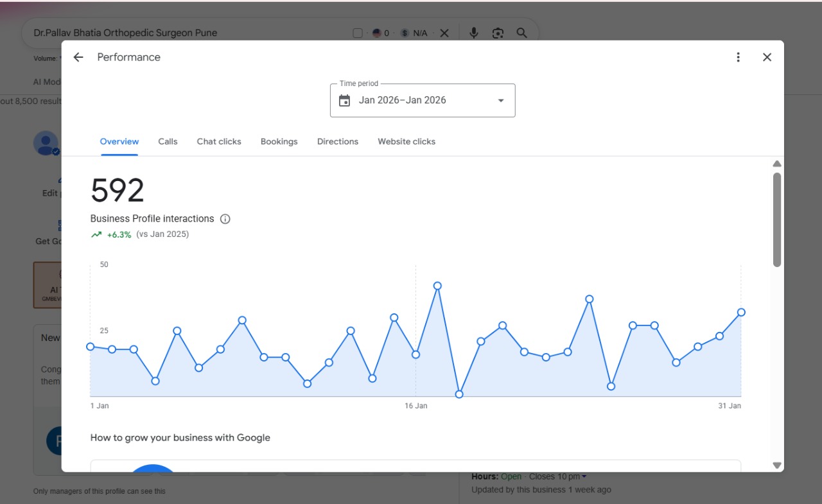Start voice search with the microphone icon
Image resolution: width=822 pixels, height=504 pixels.
click(x=474, y=33)
